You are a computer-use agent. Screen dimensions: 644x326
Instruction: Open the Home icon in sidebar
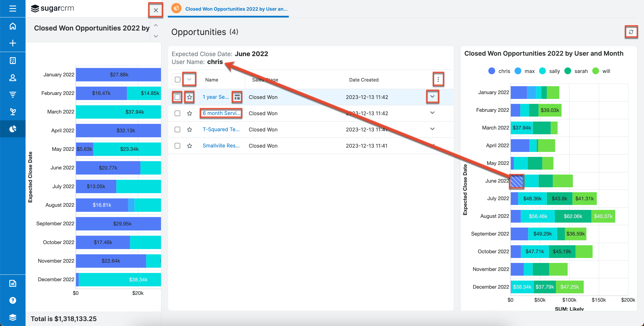point(13,26)
